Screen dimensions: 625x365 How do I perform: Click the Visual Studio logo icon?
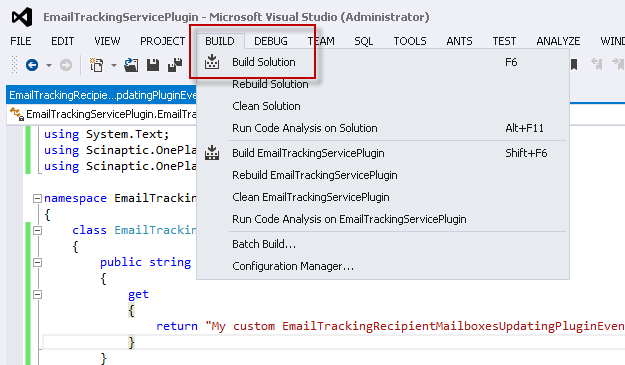(22, 17)
